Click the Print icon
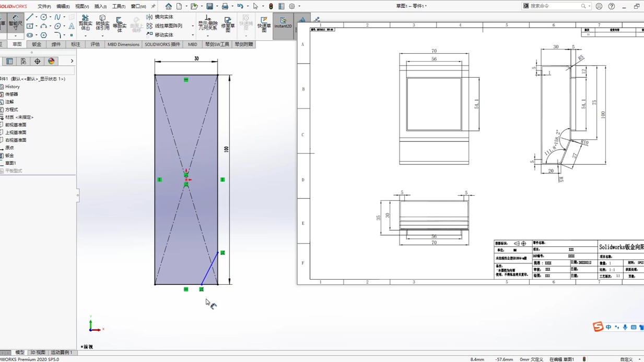Viewport: 644px width, 362px height. [225, 6]
